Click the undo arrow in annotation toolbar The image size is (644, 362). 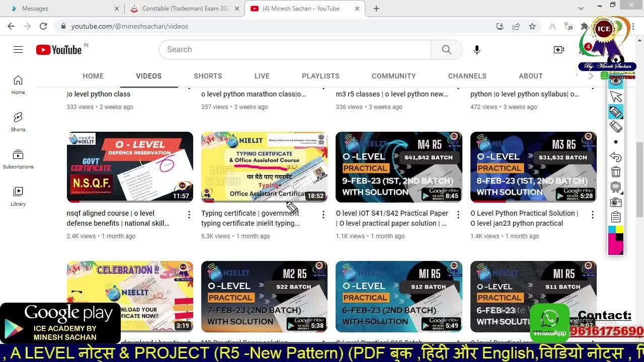616,157
